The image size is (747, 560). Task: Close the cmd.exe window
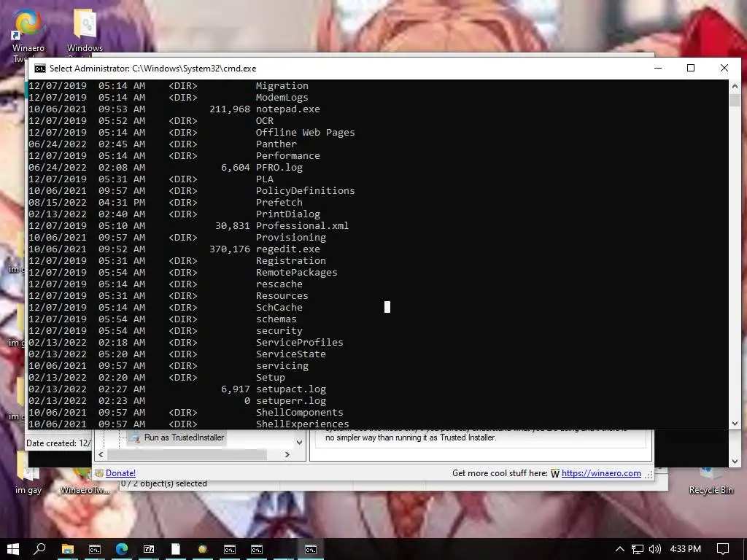[x=724, y=68]
